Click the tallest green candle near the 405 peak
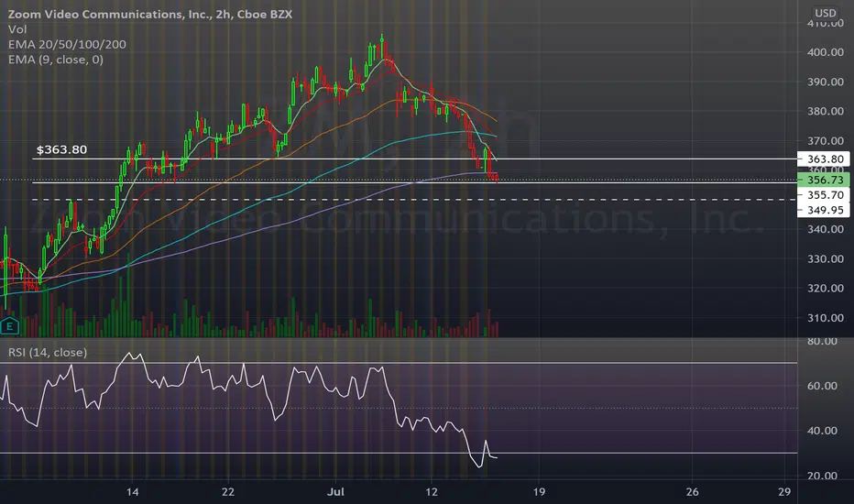The image size is (854, 504). [x=382, y=47]
